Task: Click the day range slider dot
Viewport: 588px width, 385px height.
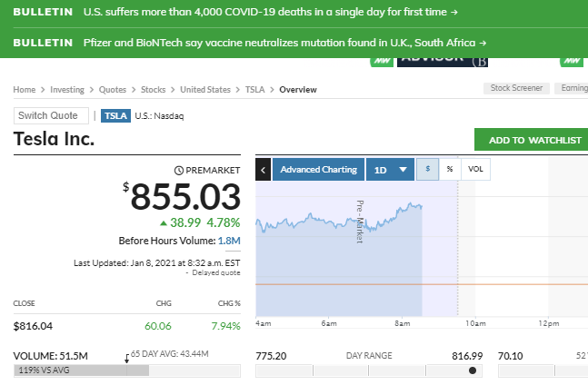Action: [472, 370]
